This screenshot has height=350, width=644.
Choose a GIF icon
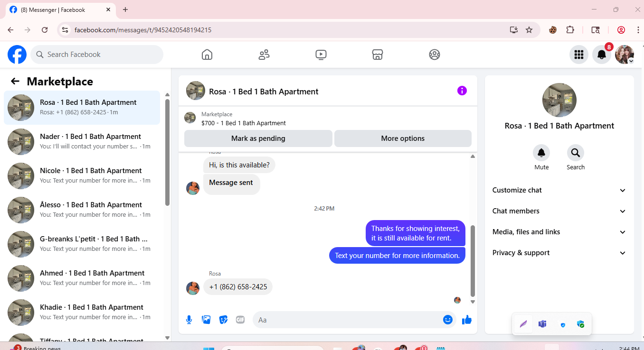click(240, 320)
